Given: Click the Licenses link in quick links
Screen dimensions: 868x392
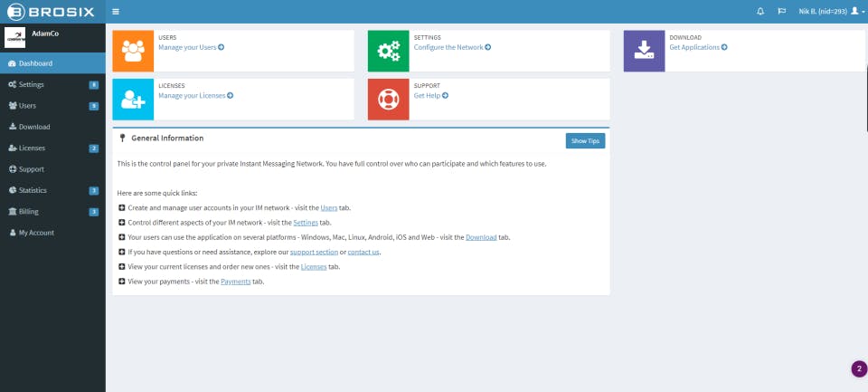Looking at the screenshot, I should pyautogui.click(x=314, y=267).
